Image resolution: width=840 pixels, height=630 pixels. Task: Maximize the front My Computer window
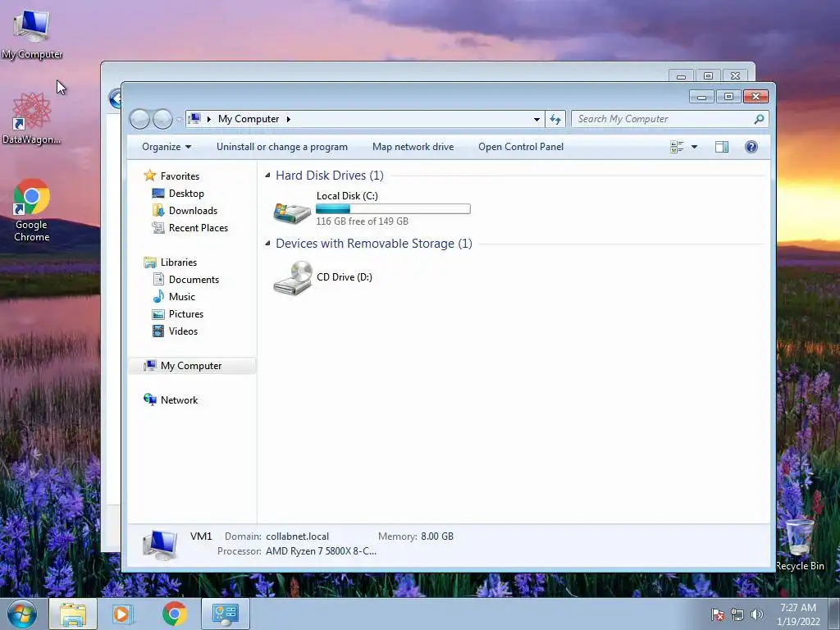pyautogui.click(x=728, y=97)
